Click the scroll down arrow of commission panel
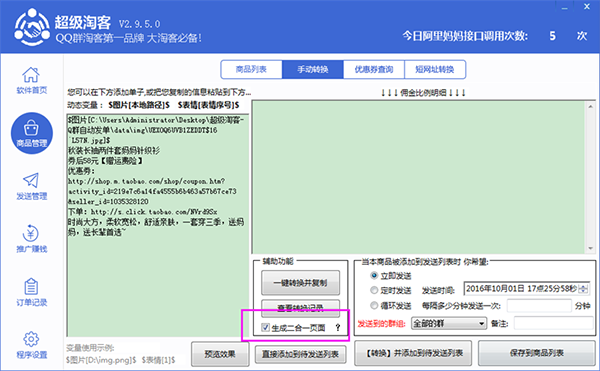The image size is (600, 371). tap(590, 248)
